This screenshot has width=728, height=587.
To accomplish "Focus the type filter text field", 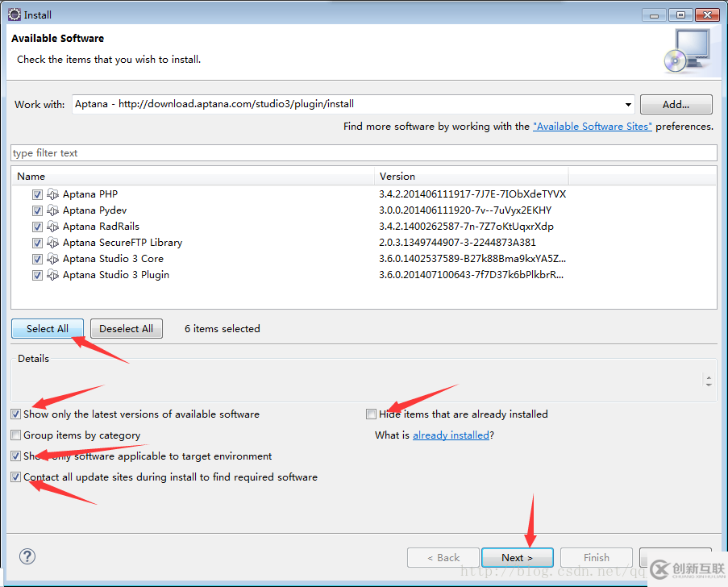I will tap(364, 152).
